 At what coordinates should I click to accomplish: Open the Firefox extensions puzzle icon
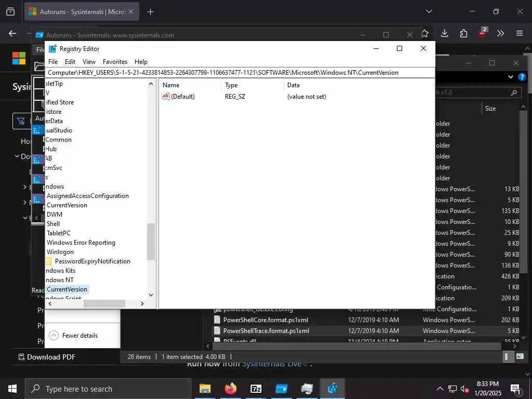pos(463,33)
